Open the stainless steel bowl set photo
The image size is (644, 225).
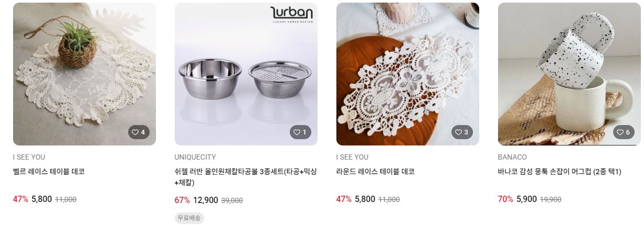tap(246, 74)
